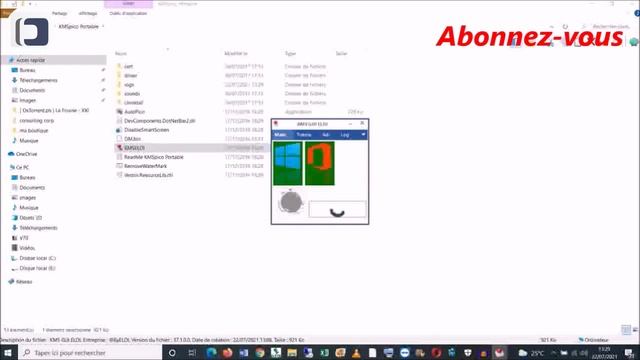Viewport: 640px width, 360px height.
Task: Open Task View from the taskbar
Action: [x=192, y=353]
